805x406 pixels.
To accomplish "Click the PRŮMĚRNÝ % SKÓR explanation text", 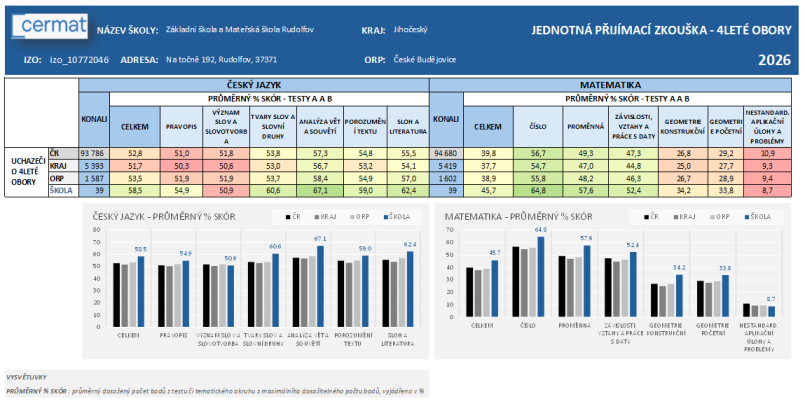I will coord(215,391).
